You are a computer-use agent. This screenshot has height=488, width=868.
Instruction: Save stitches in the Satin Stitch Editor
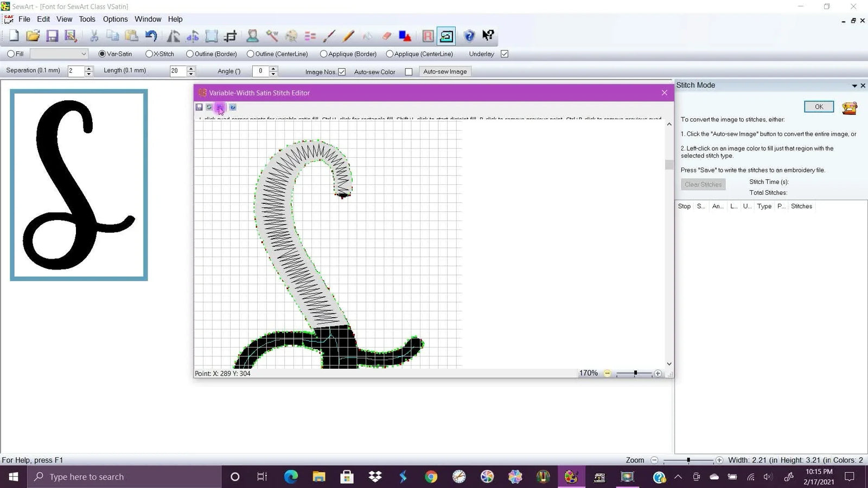coord(199,107)
